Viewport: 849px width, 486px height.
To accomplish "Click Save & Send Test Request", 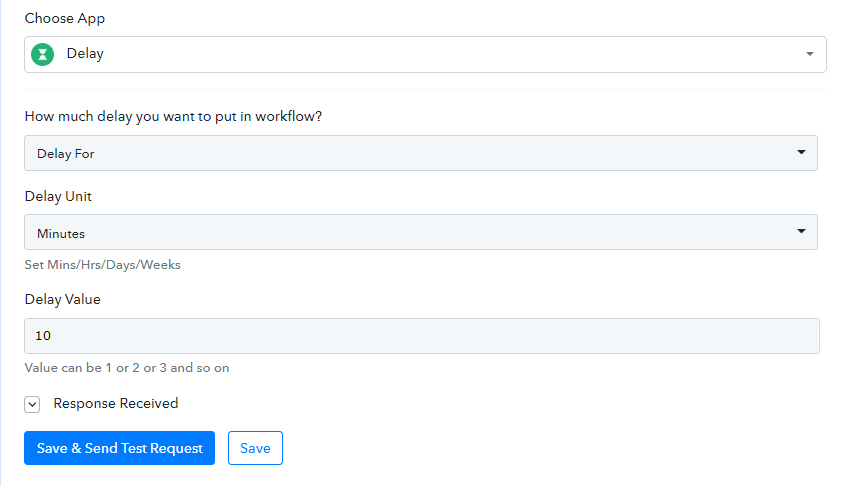I will tap(119, 448).
